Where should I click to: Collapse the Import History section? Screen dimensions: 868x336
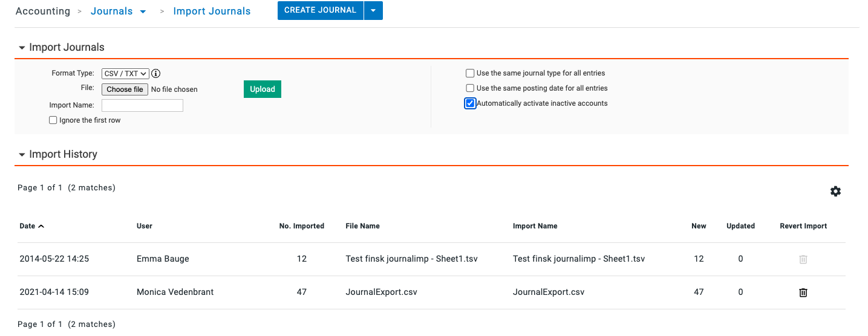22,155
